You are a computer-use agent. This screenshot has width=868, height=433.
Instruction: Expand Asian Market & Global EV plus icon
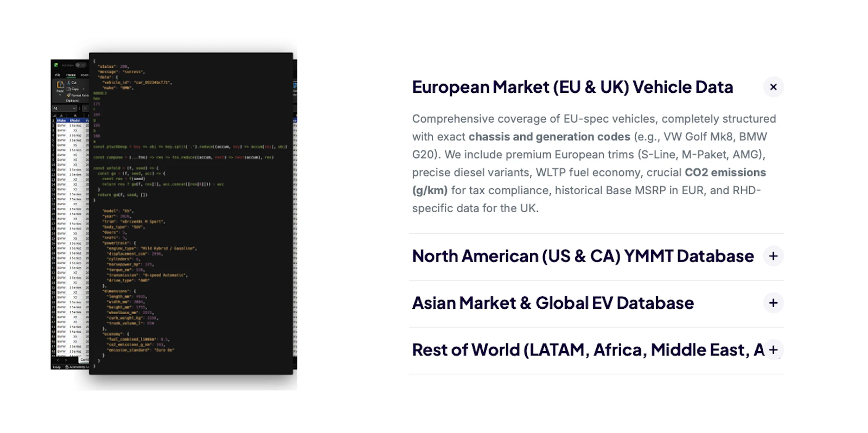pyautogui.click(x=773, y=303)
